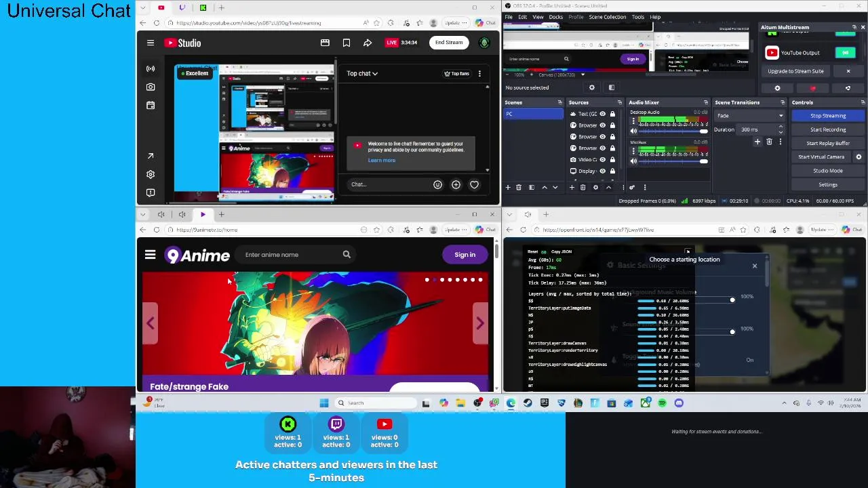Click End Stream button
This screenshot has width=868, height=488.
449,43
